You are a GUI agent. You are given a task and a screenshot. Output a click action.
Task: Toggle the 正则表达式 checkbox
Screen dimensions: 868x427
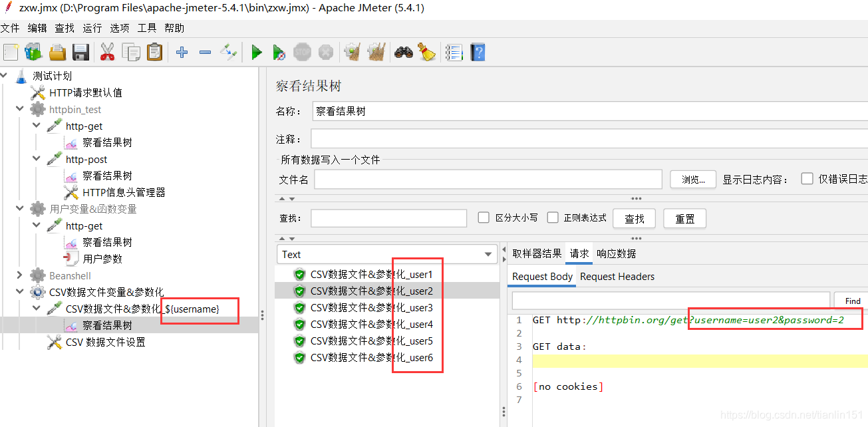tap(553, 217)
